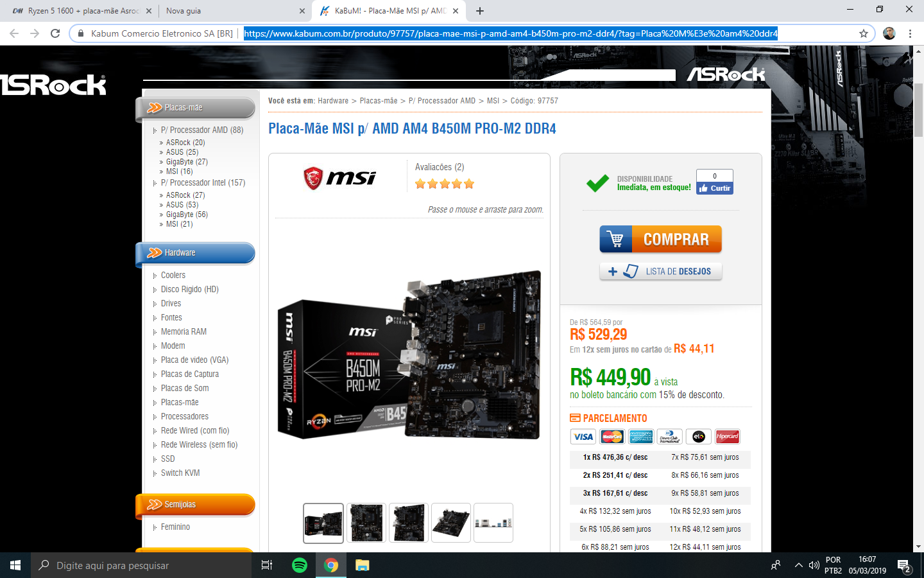Select the first product thumbnail with box
The width and height of the screenshot is (924, 578).
click(x=323, y=523)
